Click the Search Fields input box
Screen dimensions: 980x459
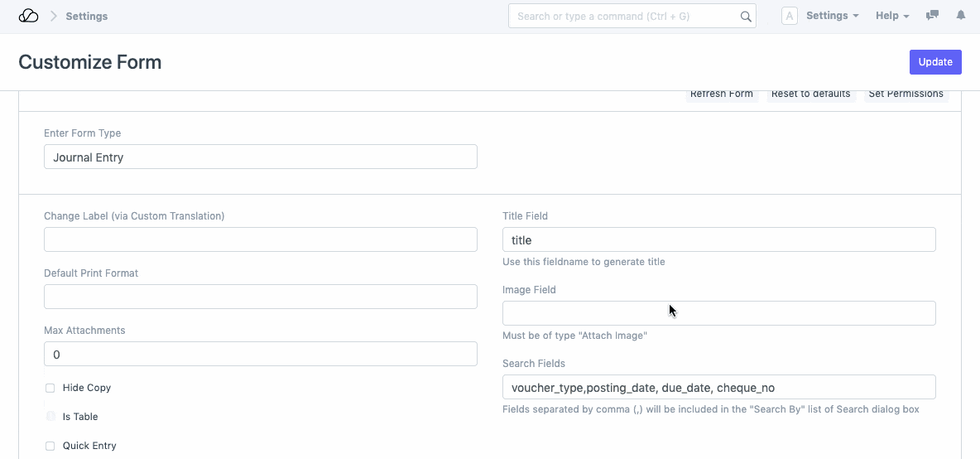pos(718,388)
